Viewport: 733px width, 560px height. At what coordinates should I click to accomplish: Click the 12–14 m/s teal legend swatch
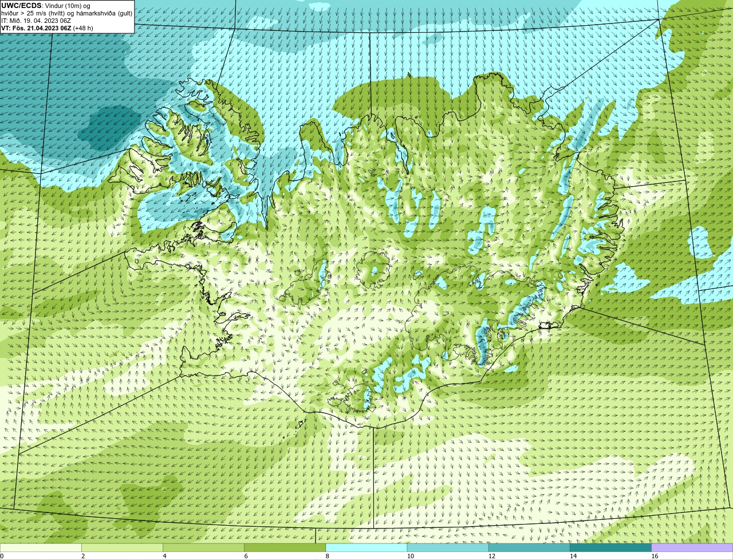click(x=529, y=547)
